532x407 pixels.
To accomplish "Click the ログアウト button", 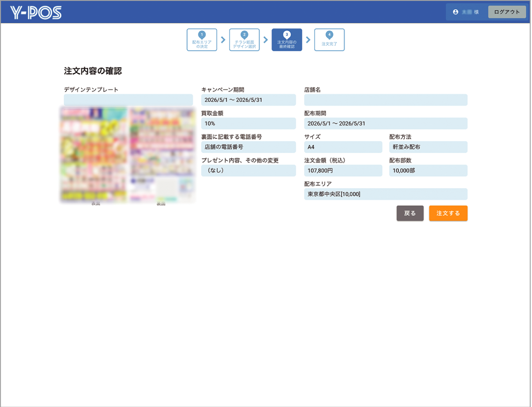I will click(507, 12).
